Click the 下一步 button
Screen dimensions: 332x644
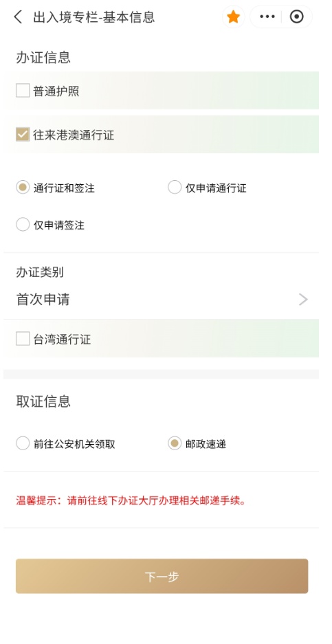pos(162,576)
